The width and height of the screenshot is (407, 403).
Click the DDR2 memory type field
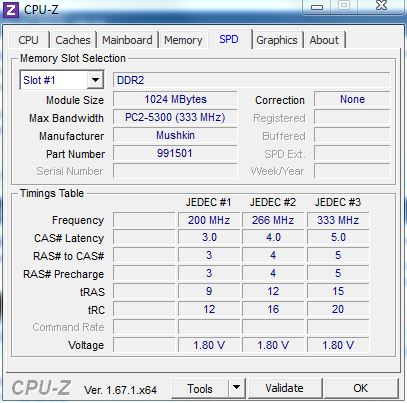pos(251,80)
